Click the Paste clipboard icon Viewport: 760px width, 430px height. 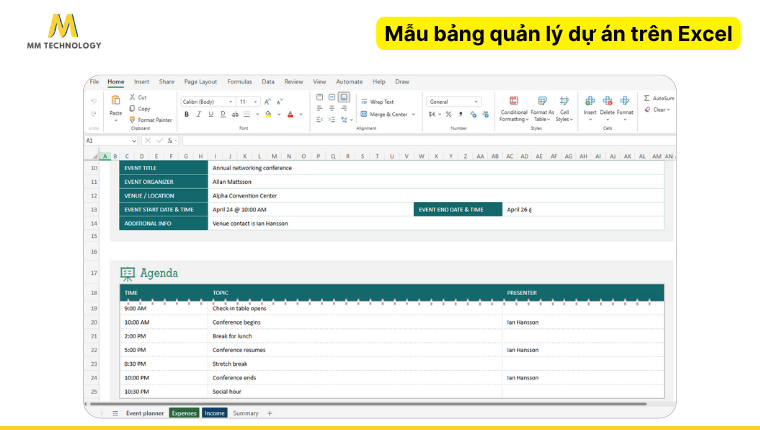pyautogui.click(x=115, y=100)
